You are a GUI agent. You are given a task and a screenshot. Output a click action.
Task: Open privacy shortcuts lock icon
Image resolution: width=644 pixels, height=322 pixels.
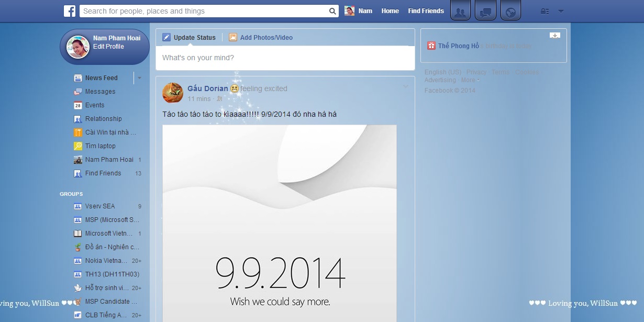pos(545,11)
